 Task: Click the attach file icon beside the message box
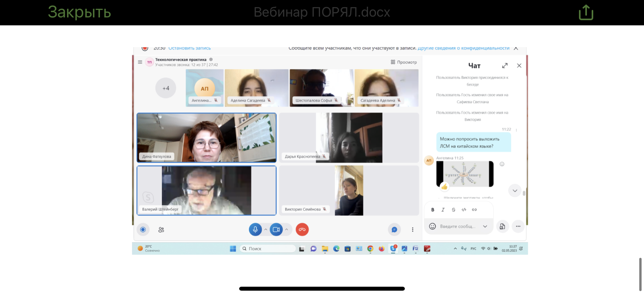[x=502, y=227]
